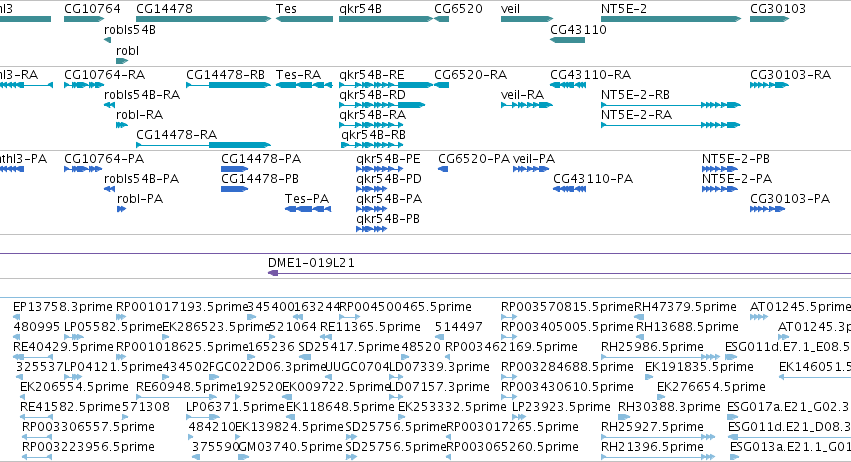
Task: Click the RE40429.5prime EST label
Action: 63,347
